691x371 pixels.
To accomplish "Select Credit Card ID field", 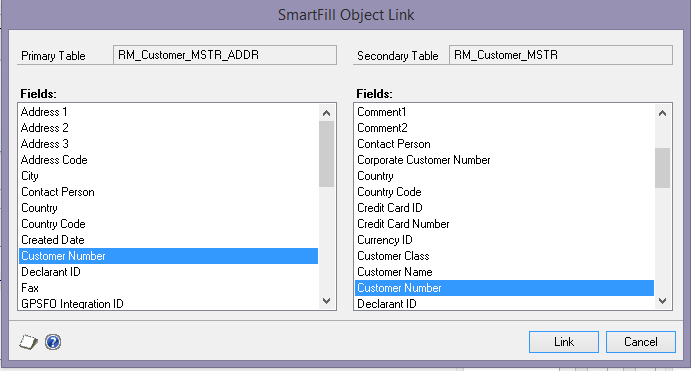I will (505, 208).
